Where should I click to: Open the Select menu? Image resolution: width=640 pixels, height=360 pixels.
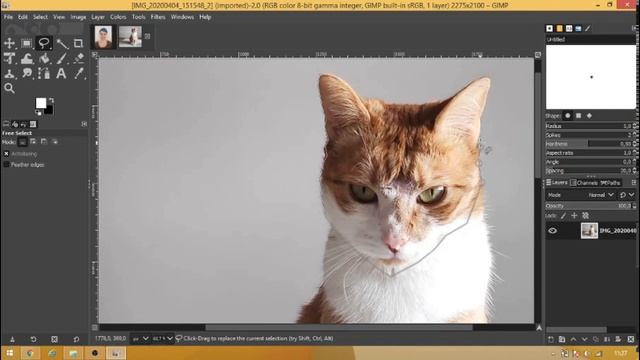pos(40,17)
